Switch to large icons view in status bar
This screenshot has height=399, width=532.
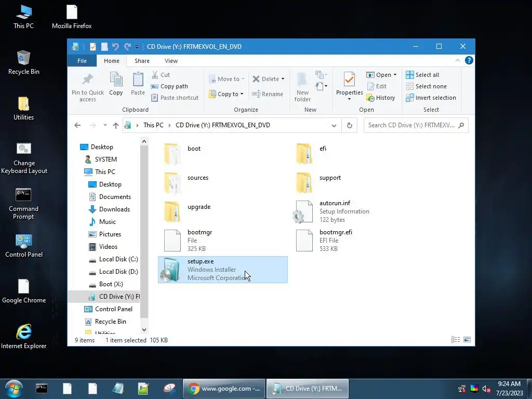coord(467,340)
